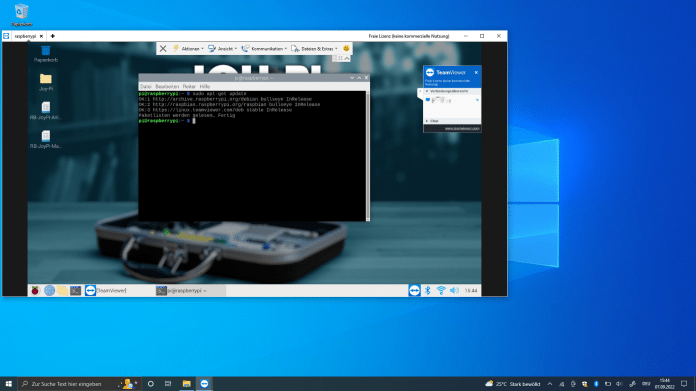Open the Wi-Fi menu on the Pi panel
The image size is (696, 391).
click(441, 291)
